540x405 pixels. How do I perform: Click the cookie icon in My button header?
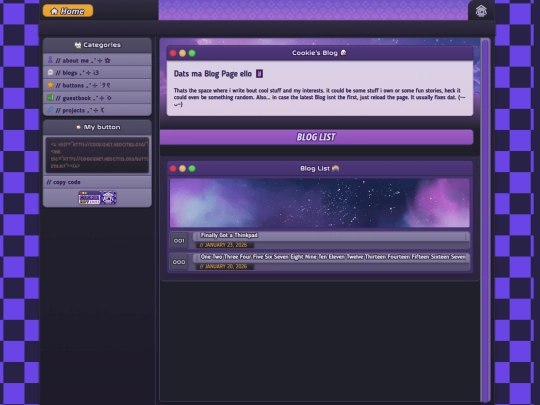click(x=79, y=127)
